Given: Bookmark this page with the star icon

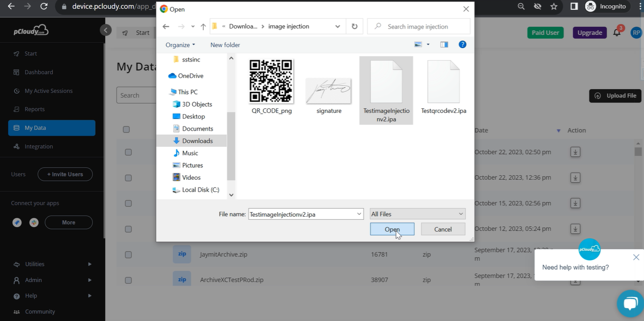Looking at the screenshot, I should click(x=554, y=7).
